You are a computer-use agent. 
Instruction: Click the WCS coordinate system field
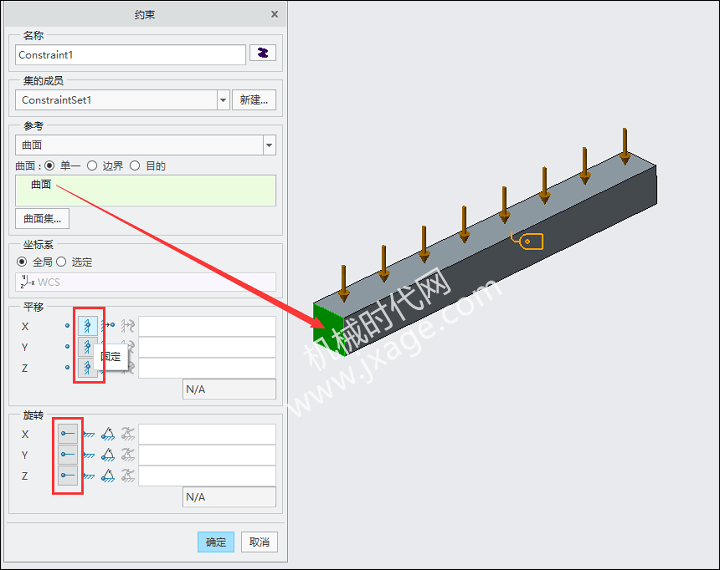[x=146, y=282]
